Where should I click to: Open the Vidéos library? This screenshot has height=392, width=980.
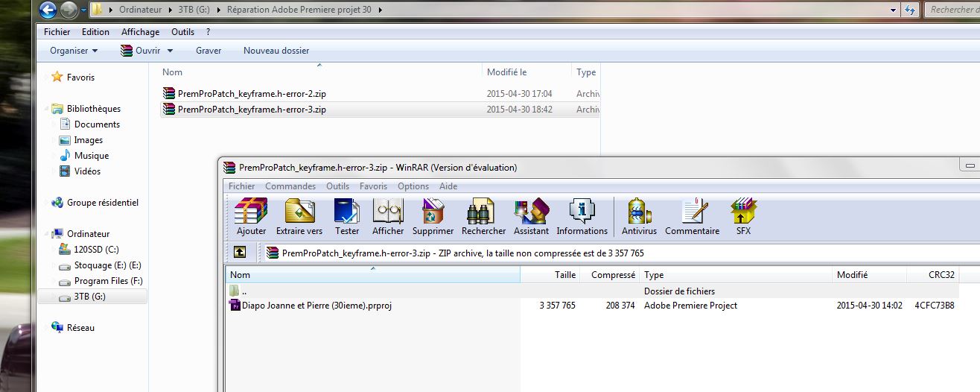(x=87, y=171)
